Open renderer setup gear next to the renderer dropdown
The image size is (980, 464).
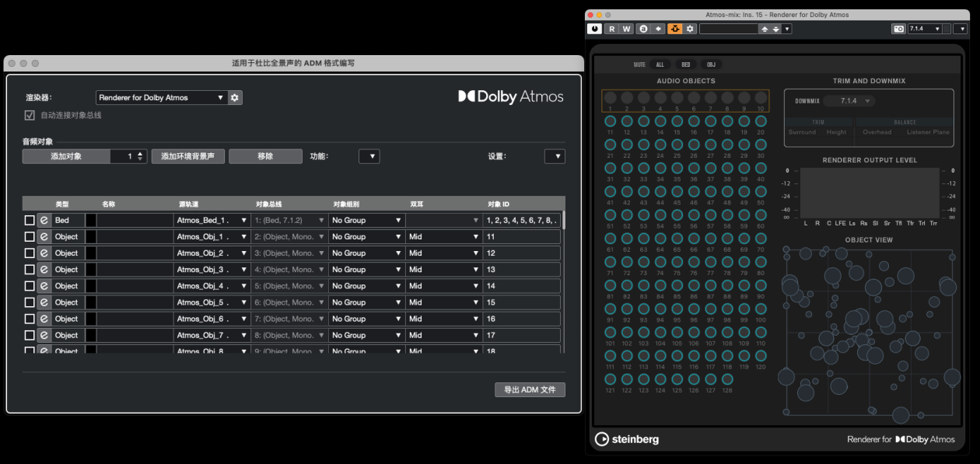coord(235,98)
